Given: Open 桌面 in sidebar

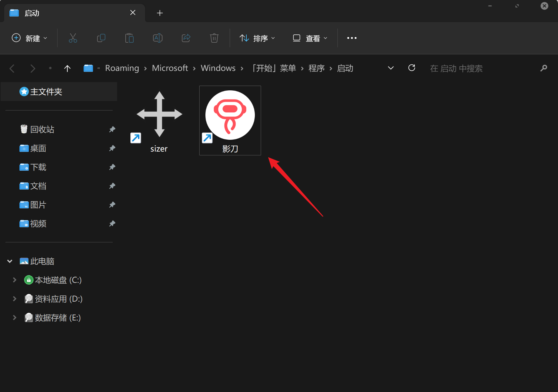Looking at the screenshot, I should (38, 148).
